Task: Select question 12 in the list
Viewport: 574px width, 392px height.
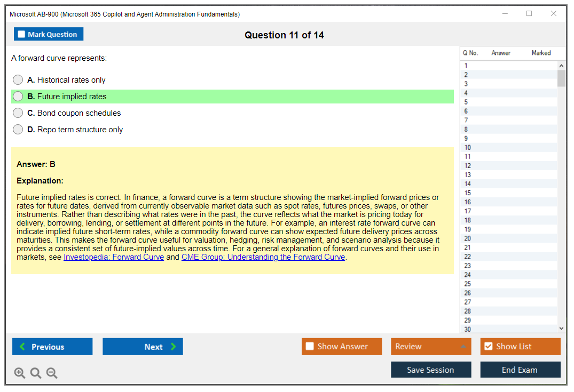Action: click(509, 166)
